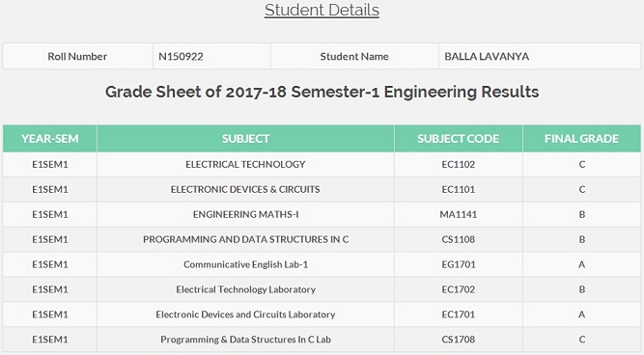
Task: Select the BALLA LAVANYA name cell
Action: (540, 56)
